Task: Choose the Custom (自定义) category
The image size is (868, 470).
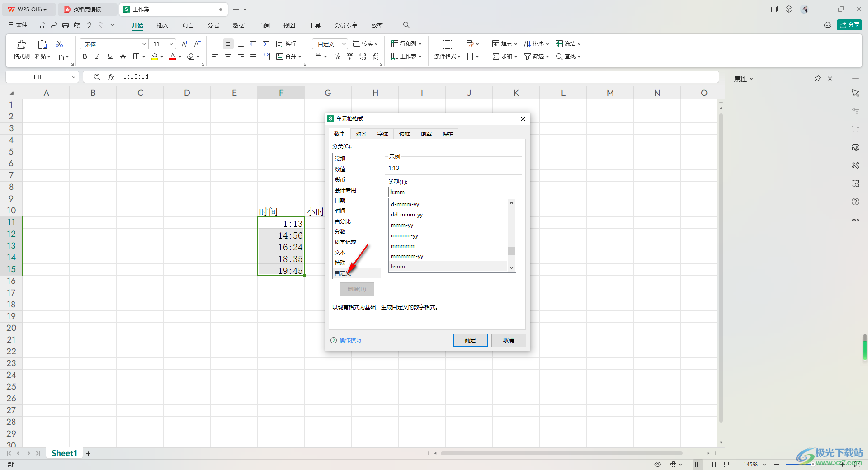Action: point(357,273)
